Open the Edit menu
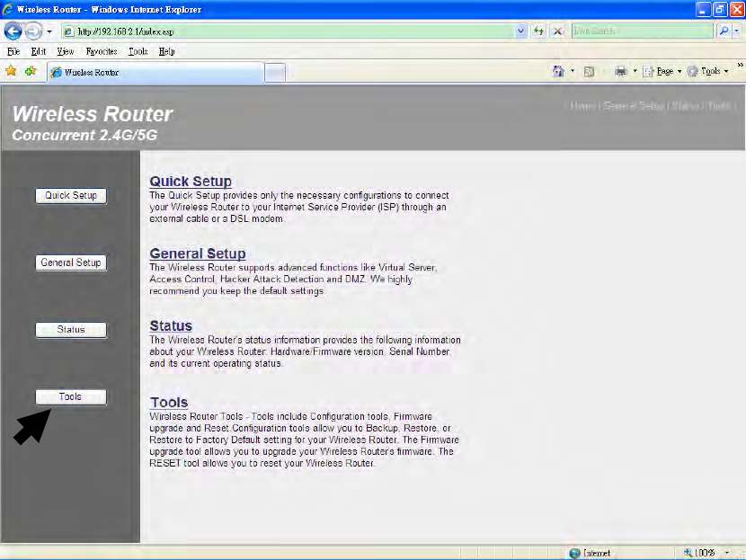Screen dimensions: 746x560 click(39, 51)
